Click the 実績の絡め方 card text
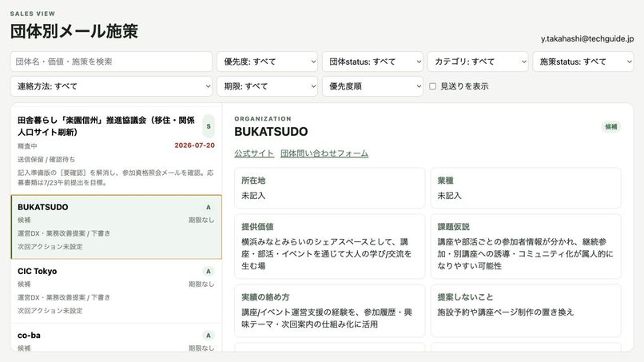The height and width of the screenshot is (362, 644). pos(327,318)
